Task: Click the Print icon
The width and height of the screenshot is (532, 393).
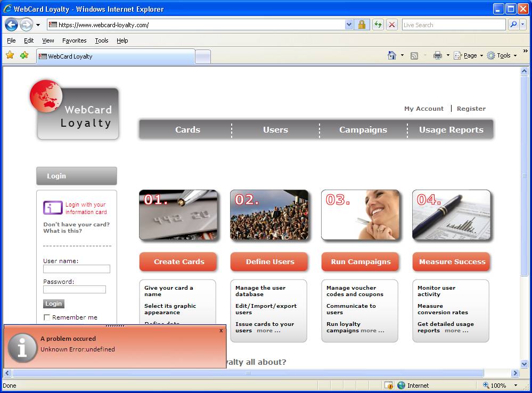Action: coord(438,55)
